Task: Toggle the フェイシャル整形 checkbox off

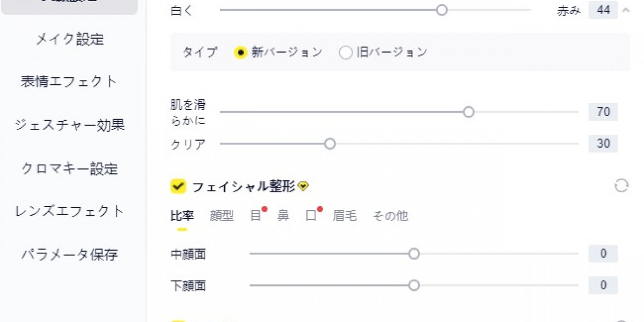Action: click(178, 186)
